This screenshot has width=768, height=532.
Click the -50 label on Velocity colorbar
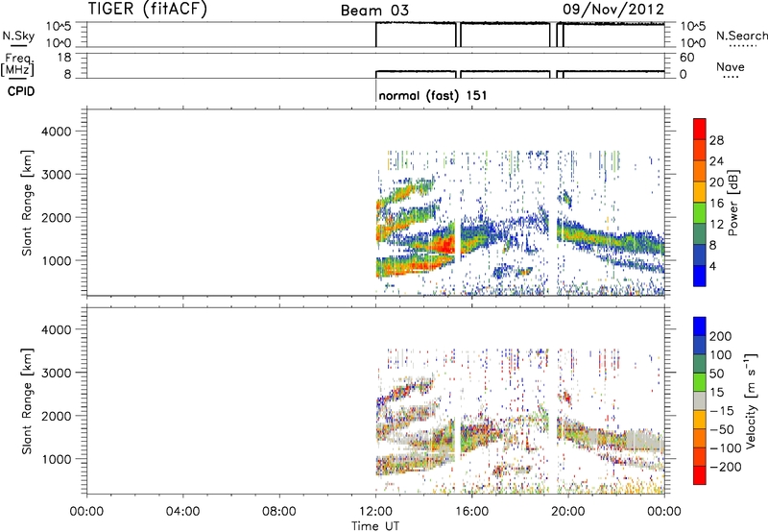722,429
